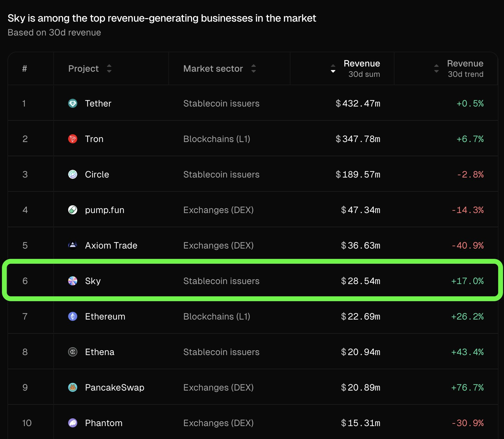Click the $20.94m revenue value

click(x=361, y=352)
